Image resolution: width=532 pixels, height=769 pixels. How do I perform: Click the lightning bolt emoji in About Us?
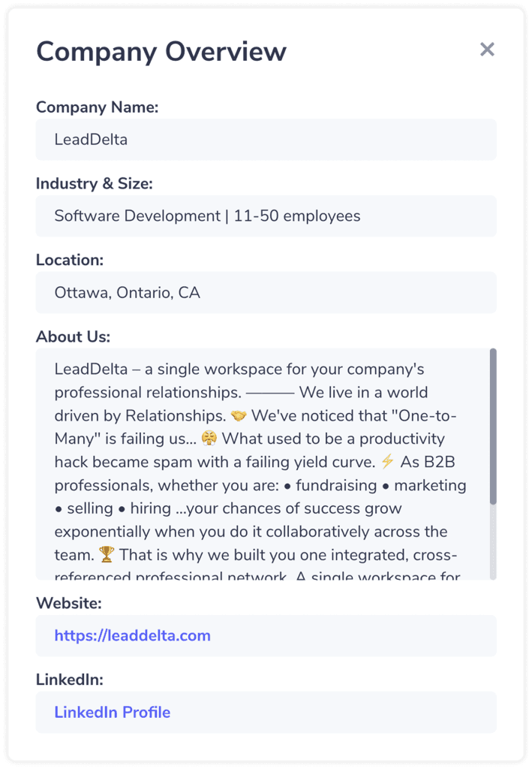click(x=387, y=462)
